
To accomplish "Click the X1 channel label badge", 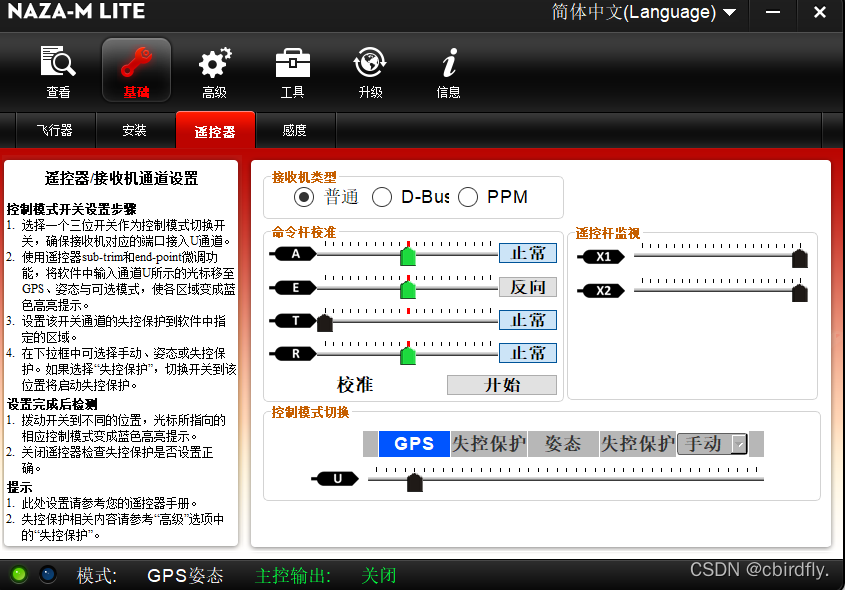I will pyautogui.click(x=603, y=257).
